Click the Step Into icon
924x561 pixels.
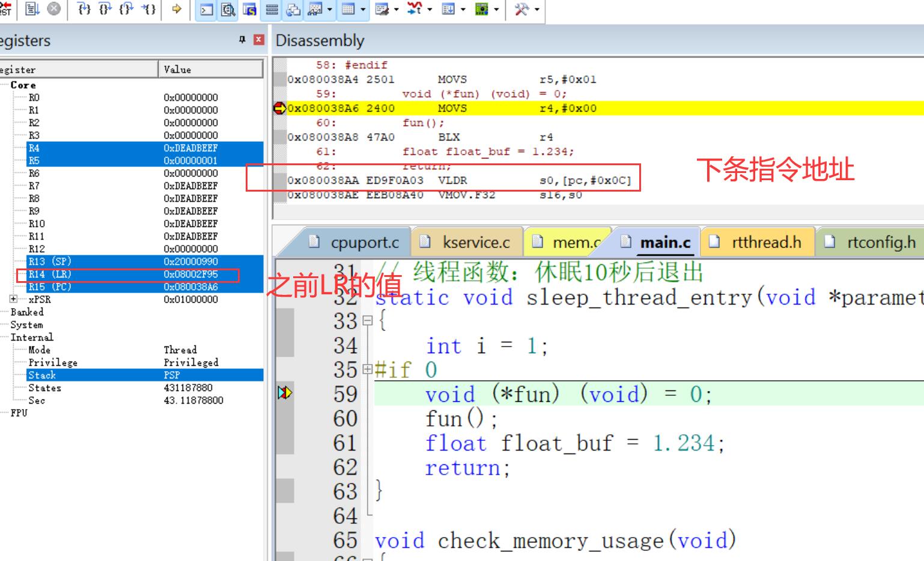coord(85,9)
